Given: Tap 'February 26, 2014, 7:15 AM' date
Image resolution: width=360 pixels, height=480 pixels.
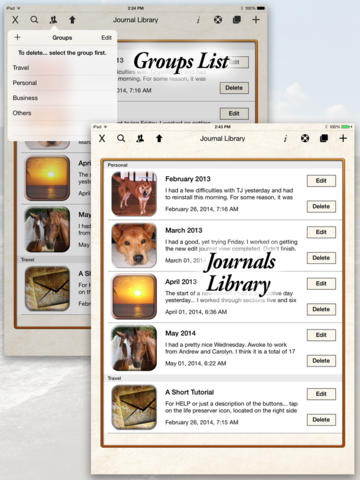Looking at the screenshot, I should 202,423.
